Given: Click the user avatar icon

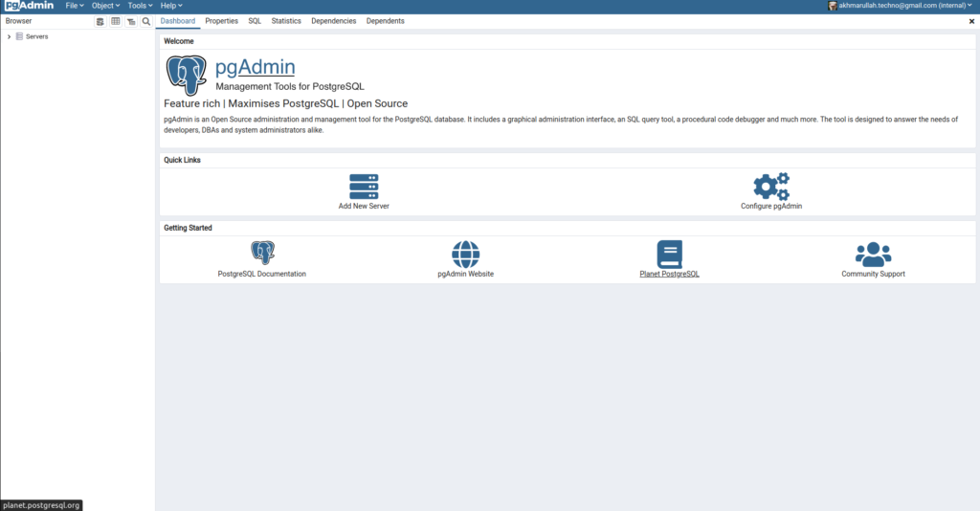Looking at the screenshot, I should [833, 6].
